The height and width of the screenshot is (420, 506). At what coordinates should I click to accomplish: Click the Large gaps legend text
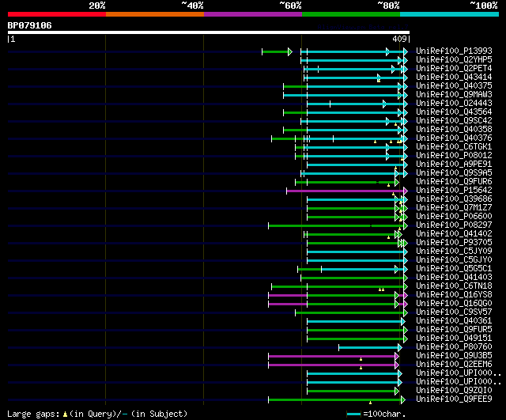pos(33,414)
